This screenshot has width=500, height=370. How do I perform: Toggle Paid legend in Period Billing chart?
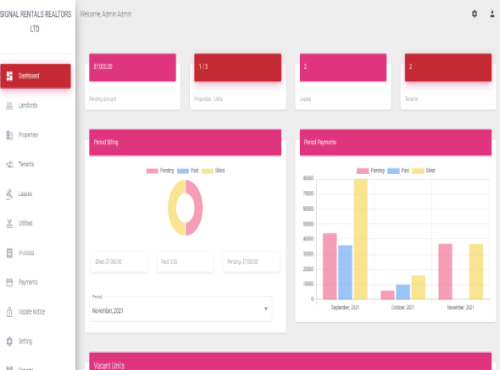pyautogui.click(x=188, y=171)
